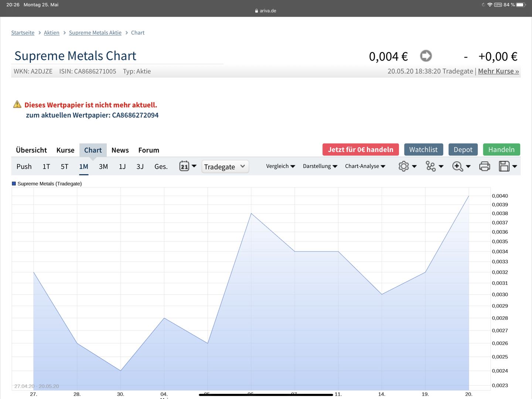
Task: Go to the Startseite breadcrumb link
Action: [x=23, y=33]
